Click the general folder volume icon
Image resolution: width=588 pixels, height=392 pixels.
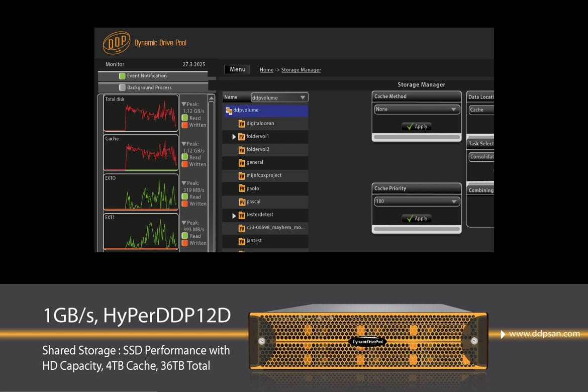(242, 162)
